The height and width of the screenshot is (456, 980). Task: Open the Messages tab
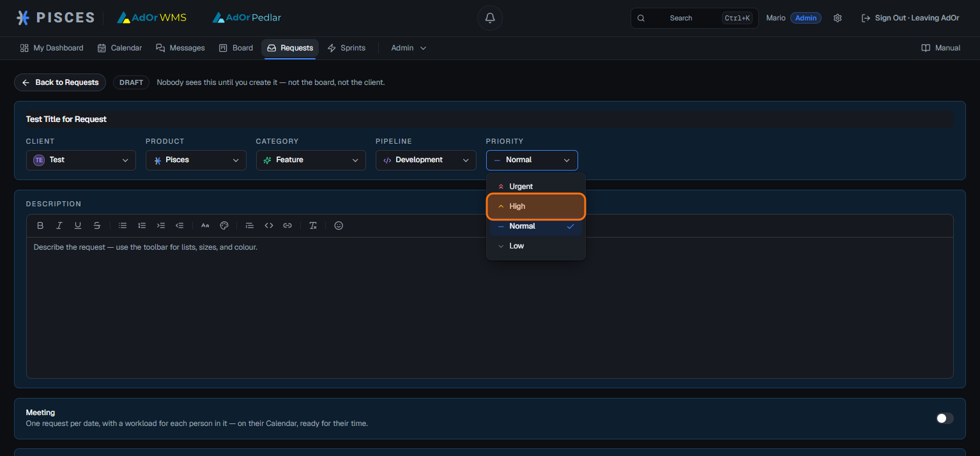181,48
